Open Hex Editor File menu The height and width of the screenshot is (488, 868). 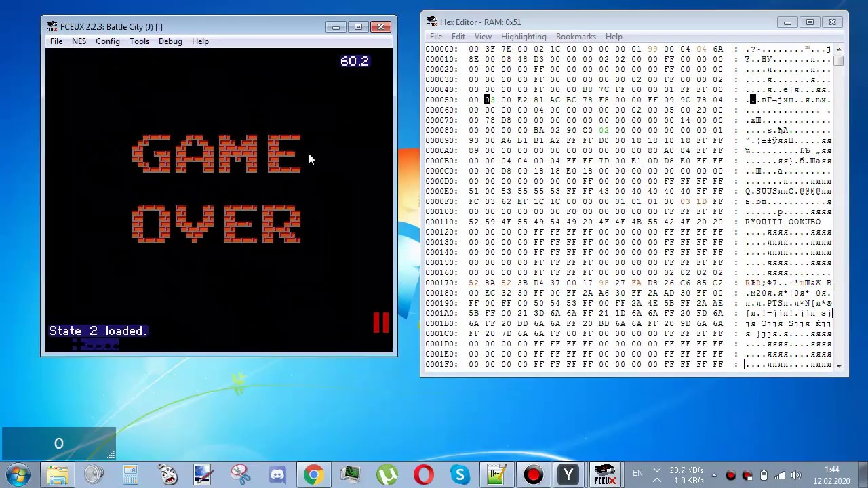436,37
